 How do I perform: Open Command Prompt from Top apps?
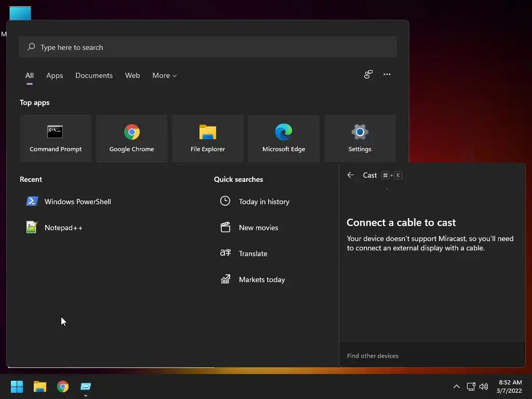pyautogui.click(x=56, y=138)
